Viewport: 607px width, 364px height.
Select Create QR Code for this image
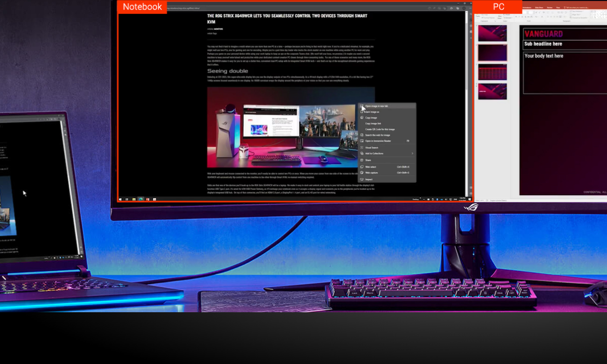click(x=387, y=129)
